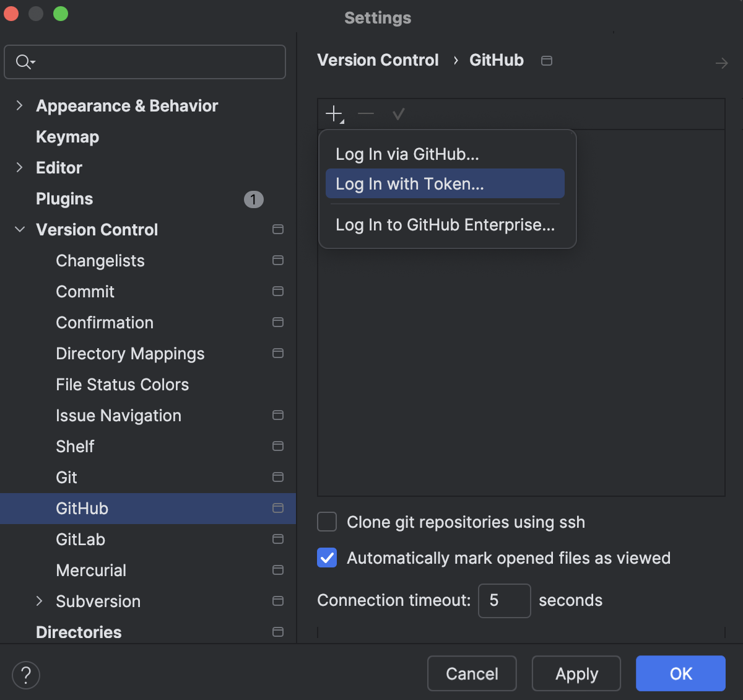Screen dimensions: 743x700
Task: Click the icon beside Directory Mappings
Action: click(277, 353)
